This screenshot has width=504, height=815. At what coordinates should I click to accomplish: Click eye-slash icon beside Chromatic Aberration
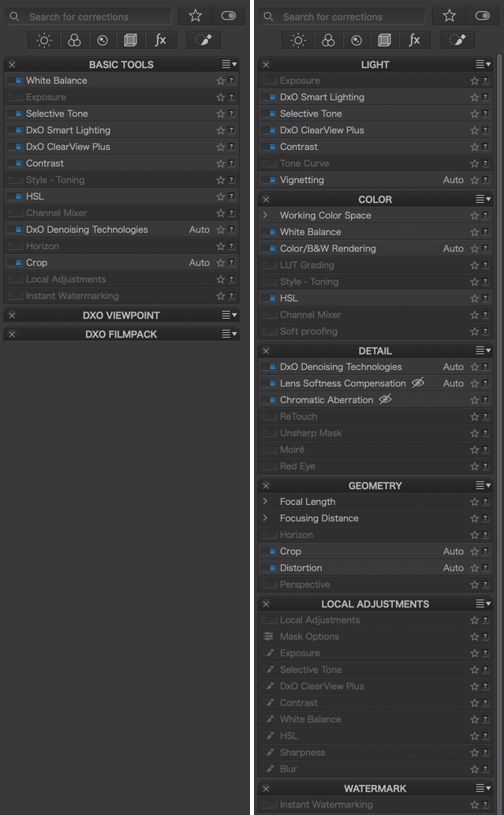[385, 400]
